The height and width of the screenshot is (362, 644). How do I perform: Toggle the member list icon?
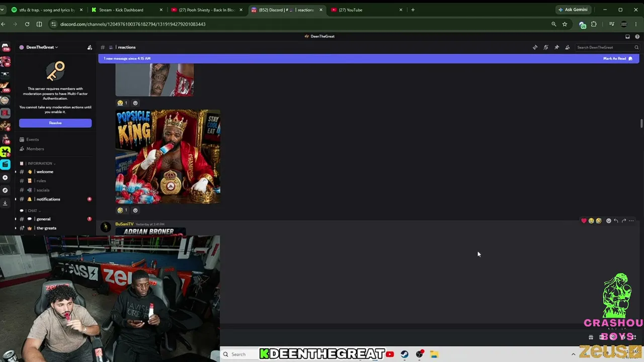(x=568, y=47)
